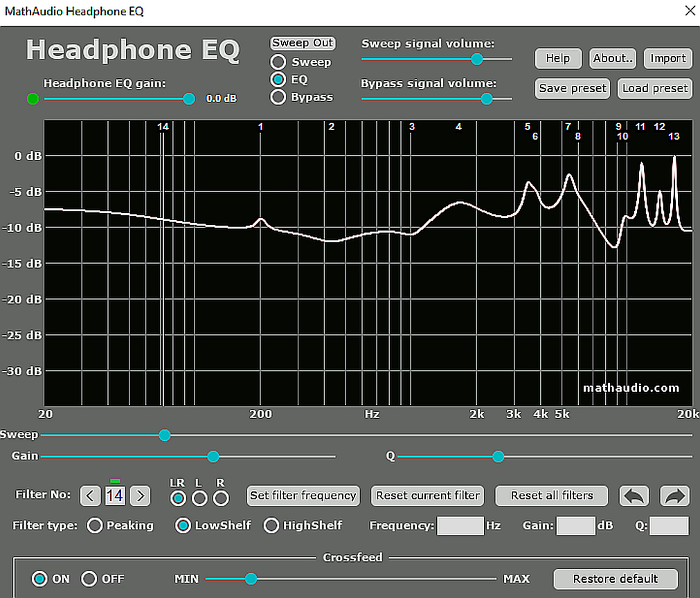
Task: Click the Frequency Hz input field
Action: click(x=460, y=526)
